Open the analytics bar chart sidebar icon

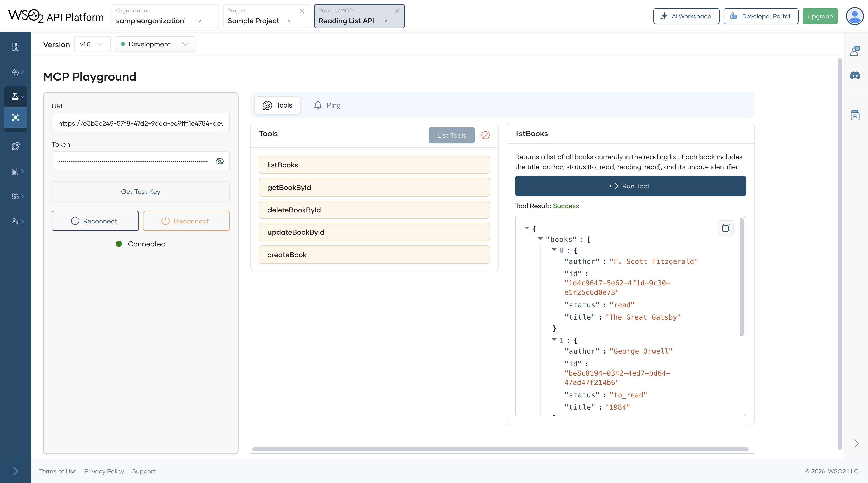click(x=15, y=171)
